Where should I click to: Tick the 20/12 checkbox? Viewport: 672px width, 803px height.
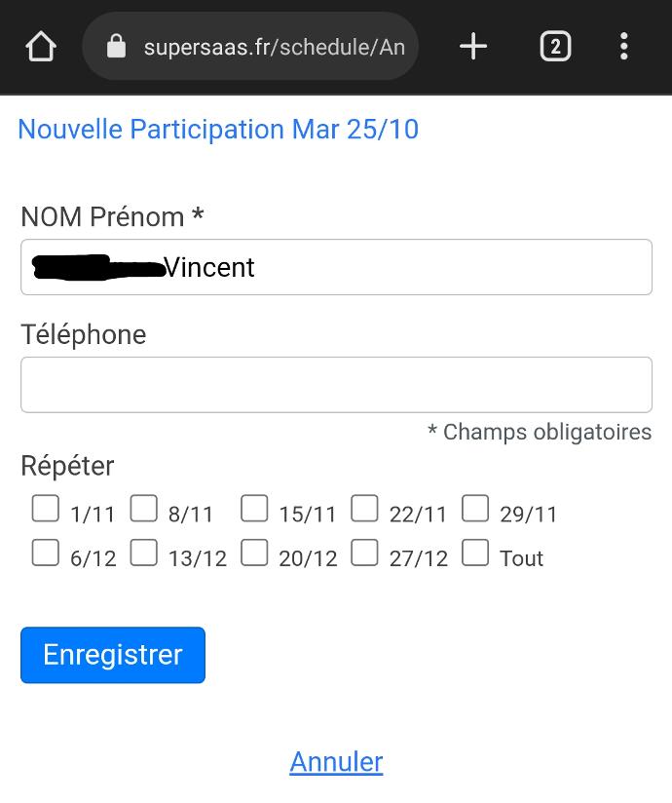pyautogui.click(x=254, y=553)
